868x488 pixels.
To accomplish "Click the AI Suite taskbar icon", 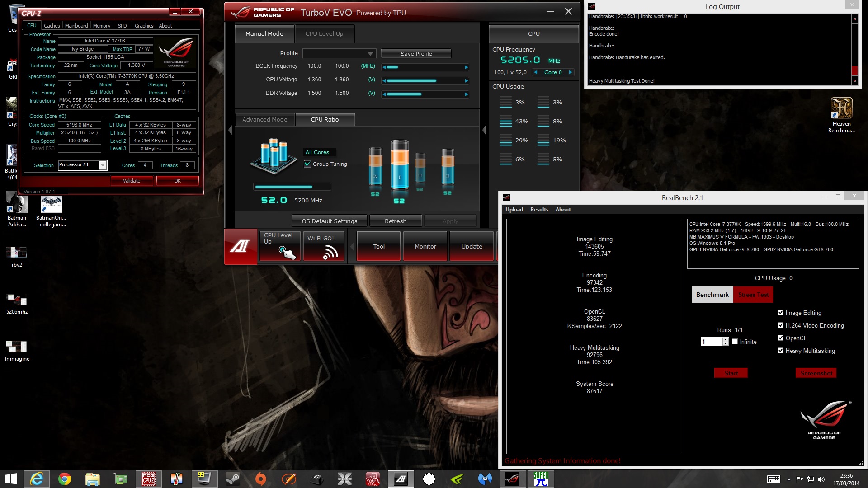I will point(401,479).
